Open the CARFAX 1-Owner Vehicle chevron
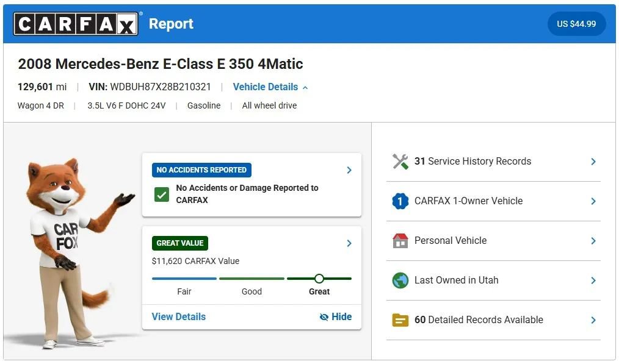Image resolution: width=619 pixels, height=364 pixels. pyautogui.click(x=593, y=201)
